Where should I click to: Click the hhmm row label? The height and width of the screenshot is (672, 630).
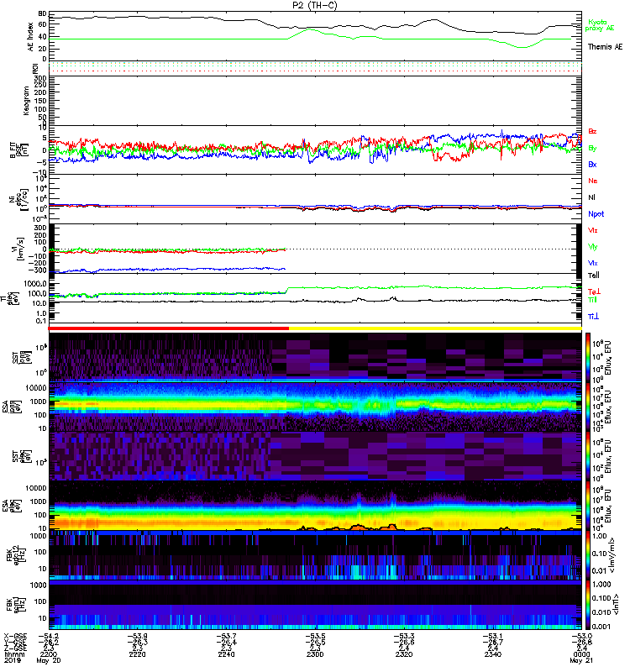pos(14,654)
